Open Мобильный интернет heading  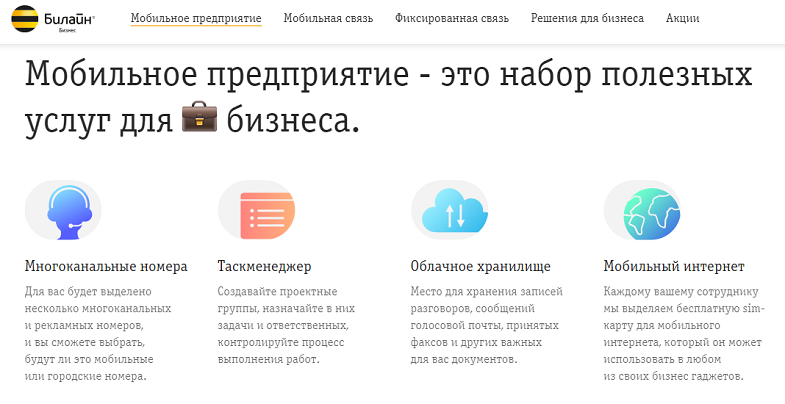point(674,266)
